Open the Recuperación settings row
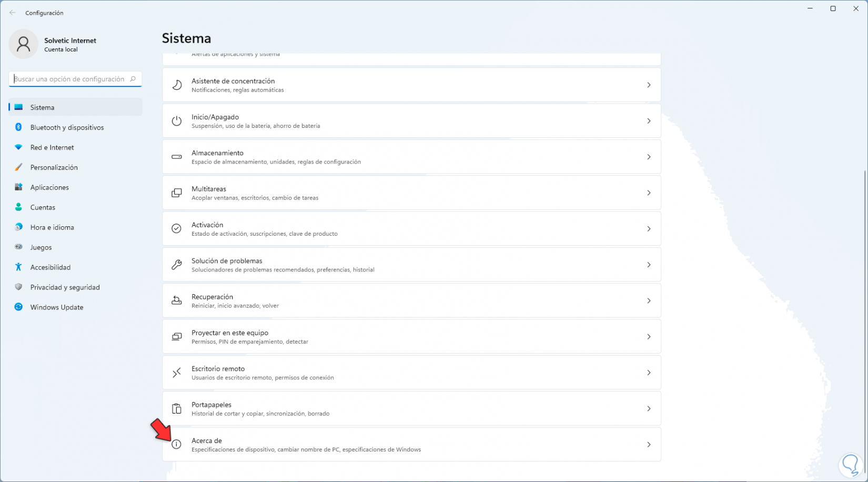This screenshot has width=868, height=482. point(411,301)
